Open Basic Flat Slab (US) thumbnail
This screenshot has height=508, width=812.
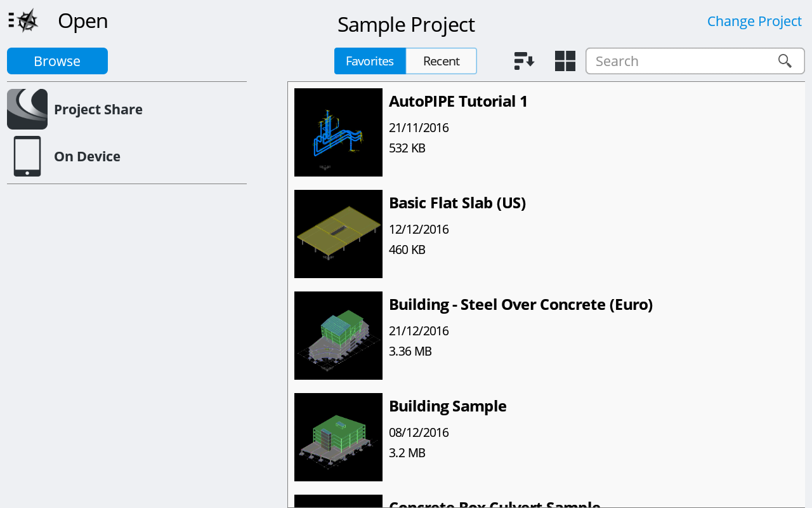click(x=338, y=234)
